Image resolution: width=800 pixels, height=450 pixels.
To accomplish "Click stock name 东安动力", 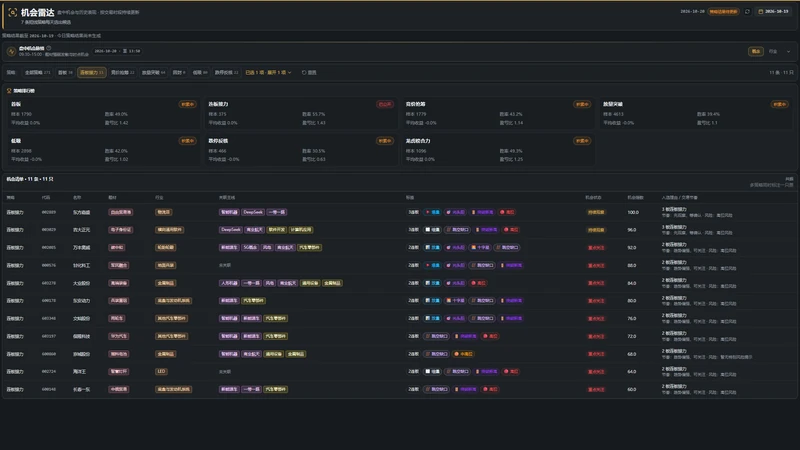I will coord(82,301).
